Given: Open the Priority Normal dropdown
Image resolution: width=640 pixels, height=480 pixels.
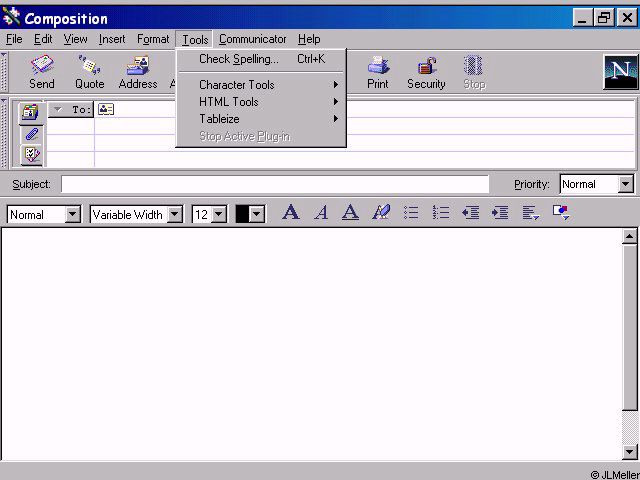Looking at the screenshot, I should (625, 184).
